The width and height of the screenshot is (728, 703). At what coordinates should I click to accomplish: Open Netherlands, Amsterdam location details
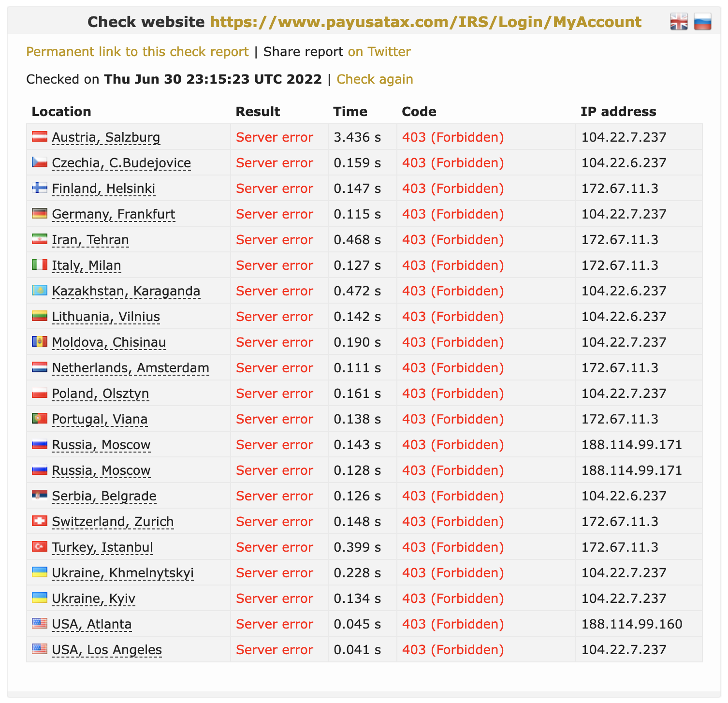pyautogui.click(x=130, y=368)
